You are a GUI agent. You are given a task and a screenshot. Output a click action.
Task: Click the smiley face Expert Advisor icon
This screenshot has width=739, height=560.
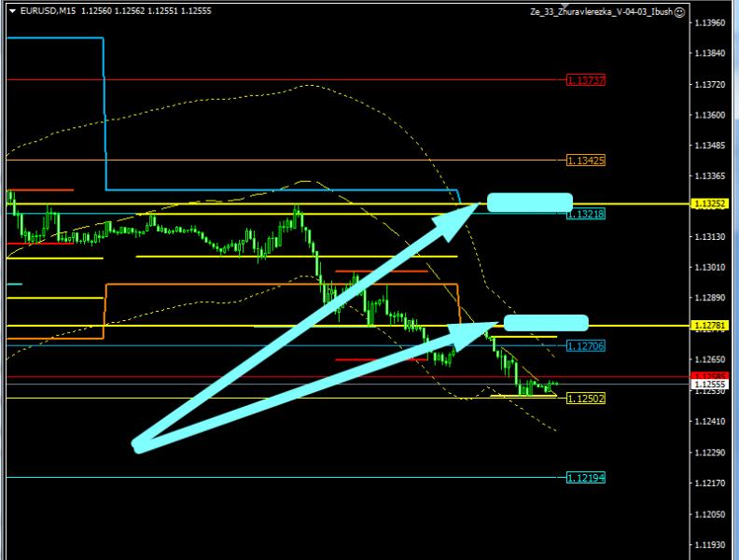[679, 12]
